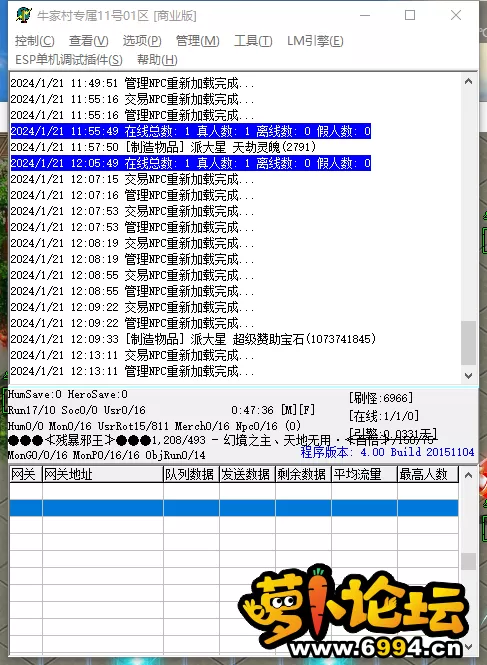Open the 帮助(H) menu
The height and width of the screenshot is (665, 487).
157,60
